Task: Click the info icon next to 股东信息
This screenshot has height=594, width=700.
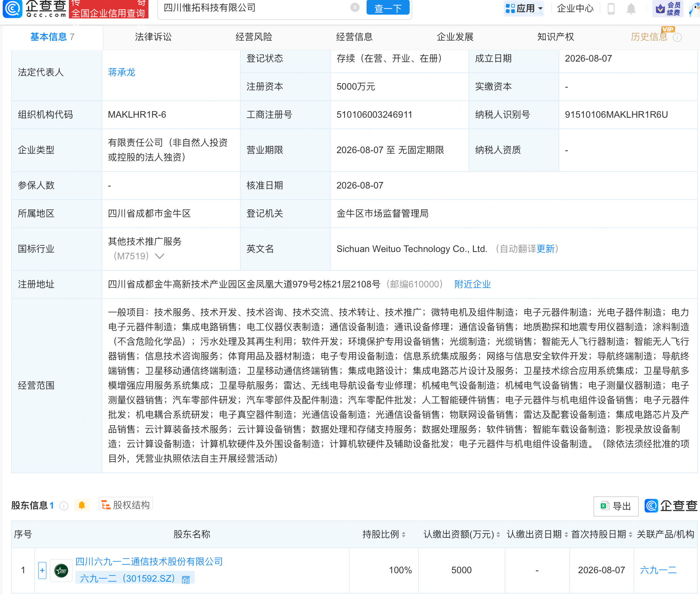Action: [64, 506]
